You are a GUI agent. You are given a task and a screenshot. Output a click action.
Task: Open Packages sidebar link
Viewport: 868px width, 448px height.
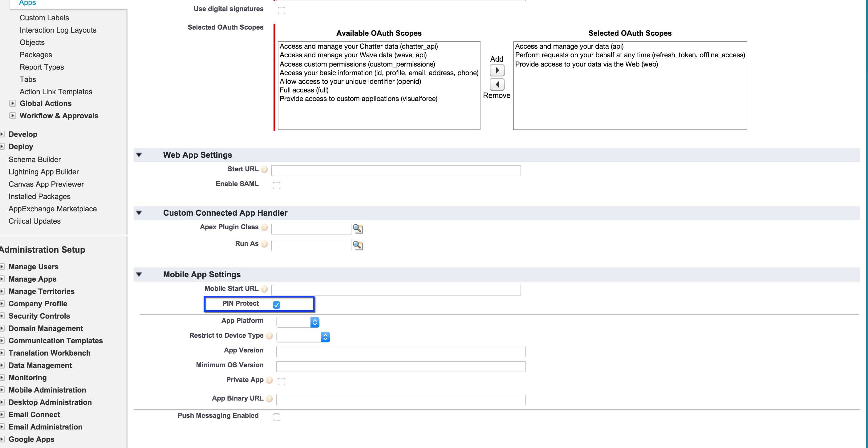36,55
